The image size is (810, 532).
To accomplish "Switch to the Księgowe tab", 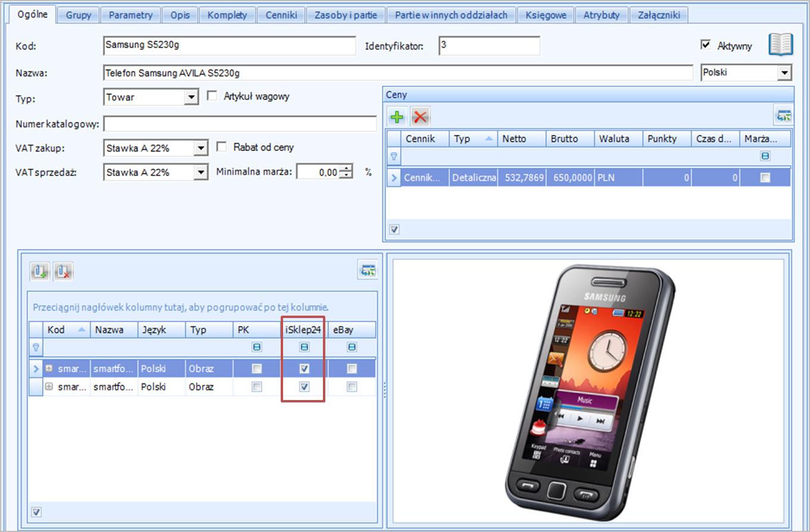I will point(546,15).
